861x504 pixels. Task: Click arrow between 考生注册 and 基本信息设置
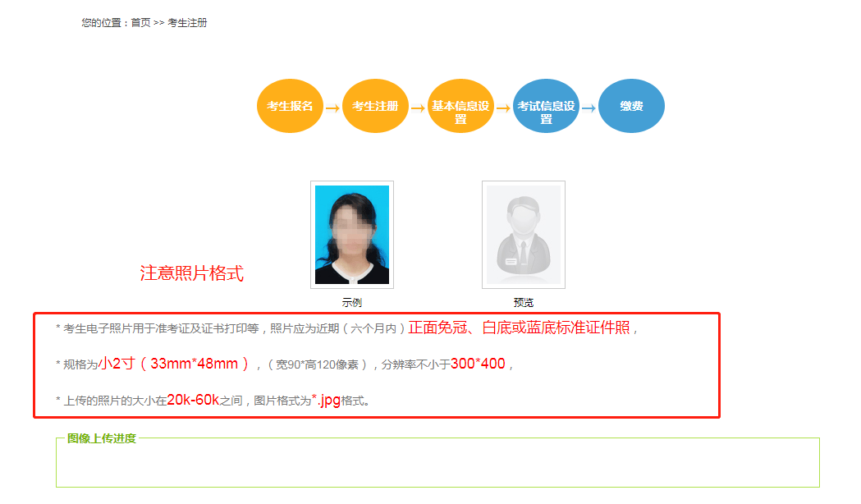(x=418, y=108)
